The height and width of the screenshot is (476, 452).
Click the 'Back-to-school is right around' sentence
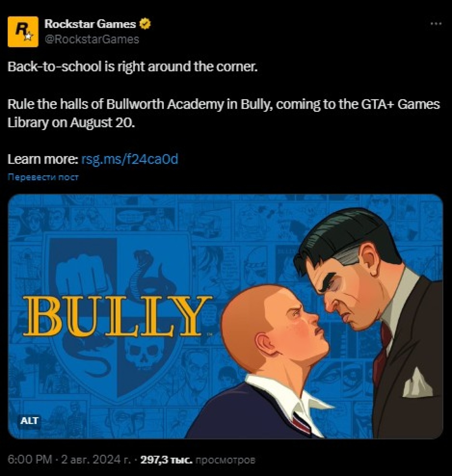[133, 67]
